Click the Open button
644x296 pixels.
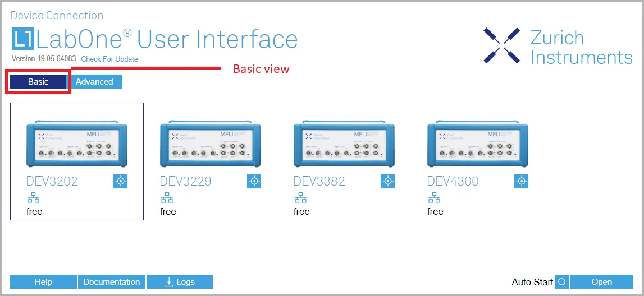coord(602,282)
